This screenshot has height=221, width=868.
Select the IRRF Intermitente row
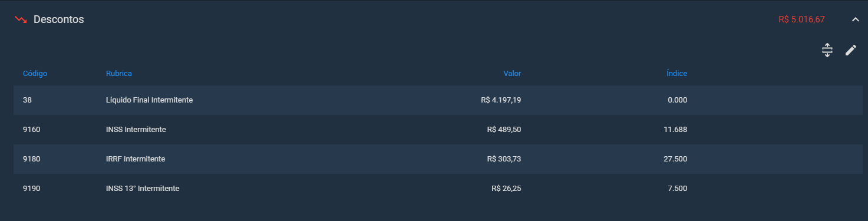438,159
